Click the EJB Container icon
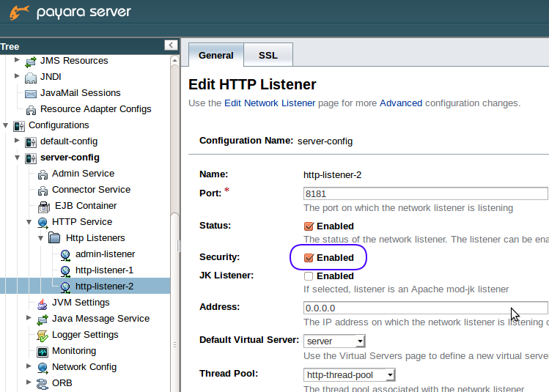Viewport: 549px width, 392px height. pos(43,206)
